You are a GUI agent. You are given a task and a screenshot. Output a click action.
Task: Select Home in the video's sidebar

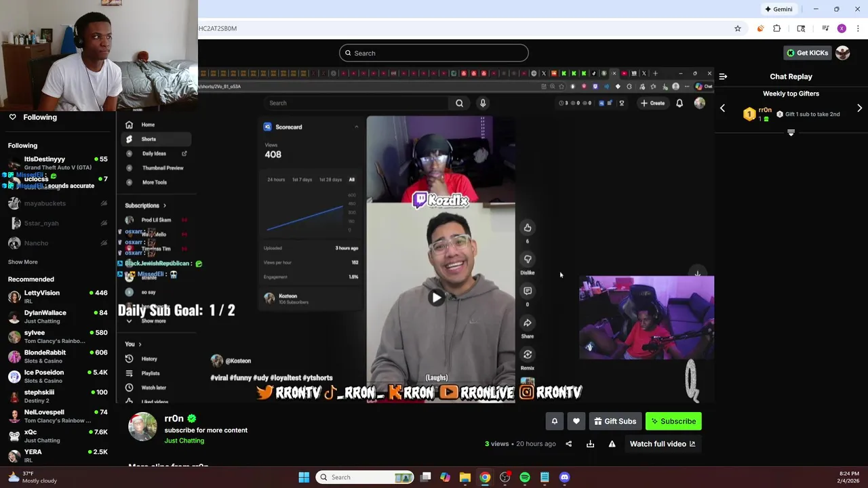pyautogui.click(x=156, y=125)
